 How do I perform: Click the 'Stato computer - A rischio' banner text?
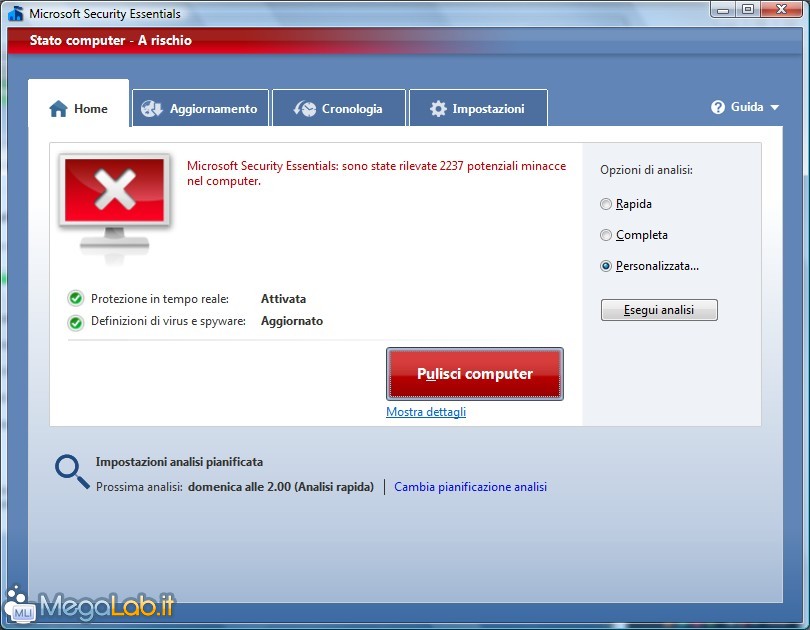(x=111, y=40)
